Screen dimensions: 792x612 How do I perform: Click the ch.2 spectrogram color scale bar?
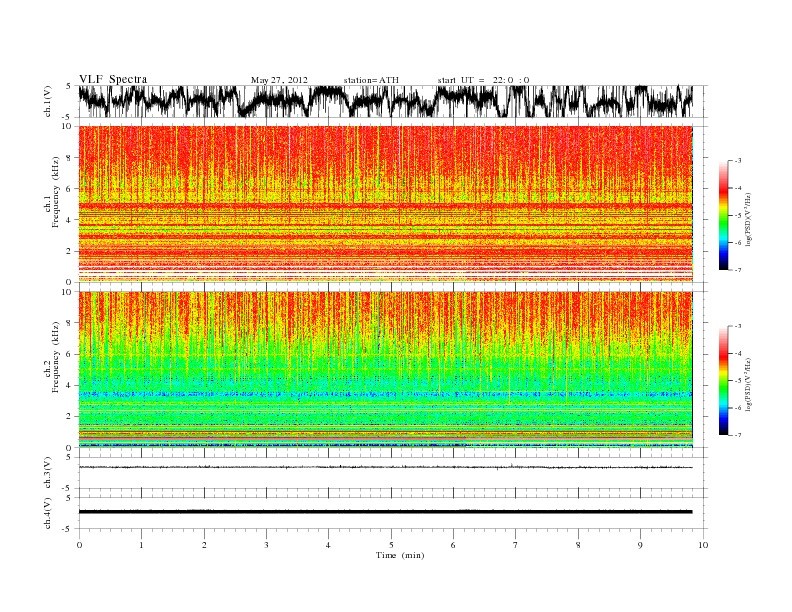click(724, 380)
